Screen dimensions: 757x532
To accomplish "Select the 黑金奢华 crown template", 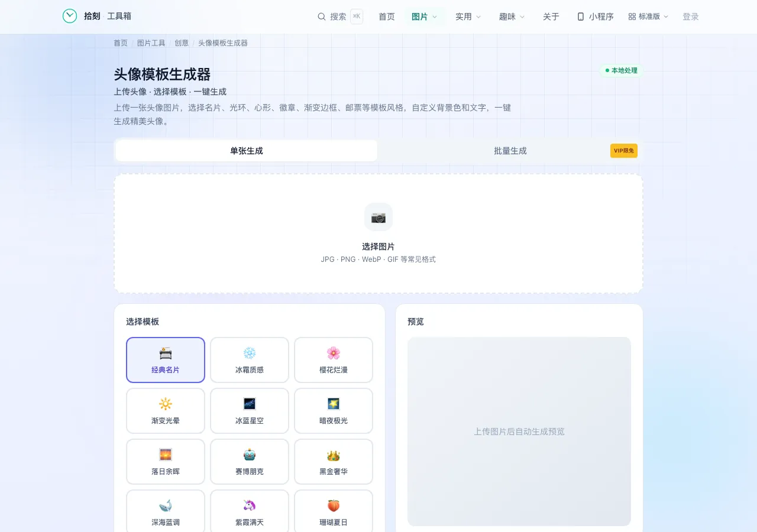I will (x=334, y=462).
